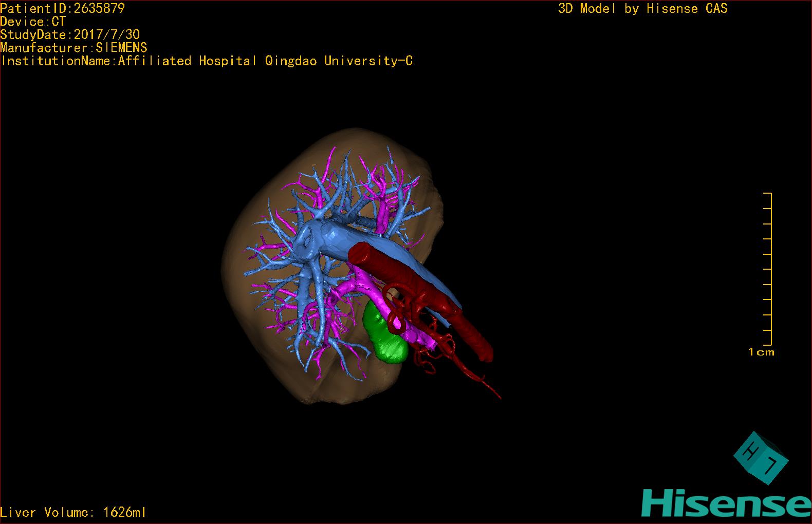Click the teal orientation cube
The height and width of the screenshot is (524, 812).
761,458
